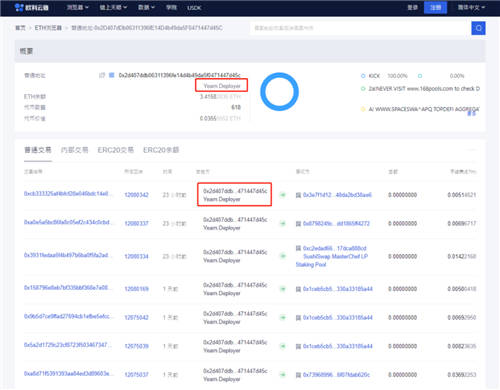The width and height of the screenshot is (500, 390).
Task: Open ETH浏览器 from the breadcrumb
Action: [x=48, y=28]
